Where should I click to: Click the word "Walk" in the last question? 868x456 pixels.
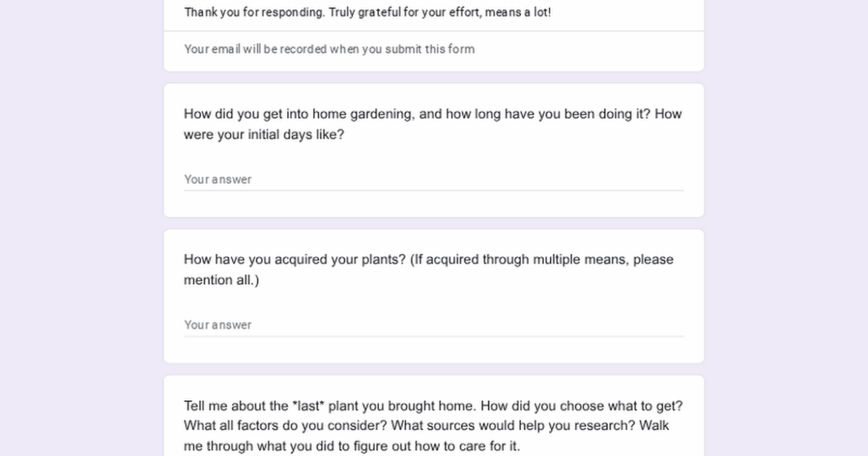click(x=654, y=426)
